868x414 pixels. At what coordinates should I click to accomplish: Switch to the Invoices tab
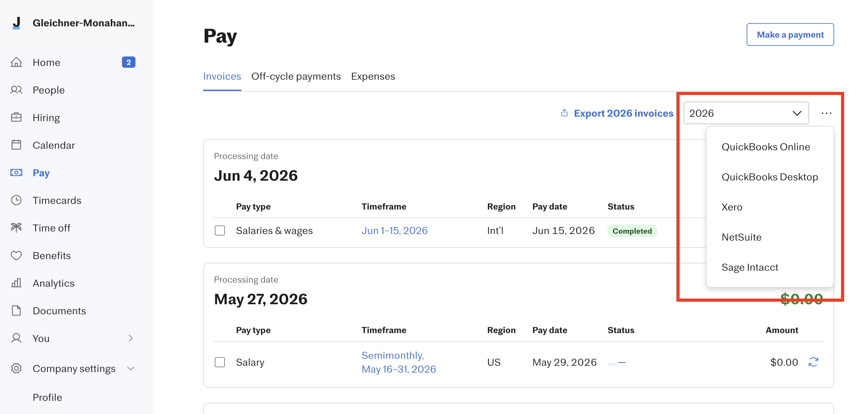pos(222,77)
